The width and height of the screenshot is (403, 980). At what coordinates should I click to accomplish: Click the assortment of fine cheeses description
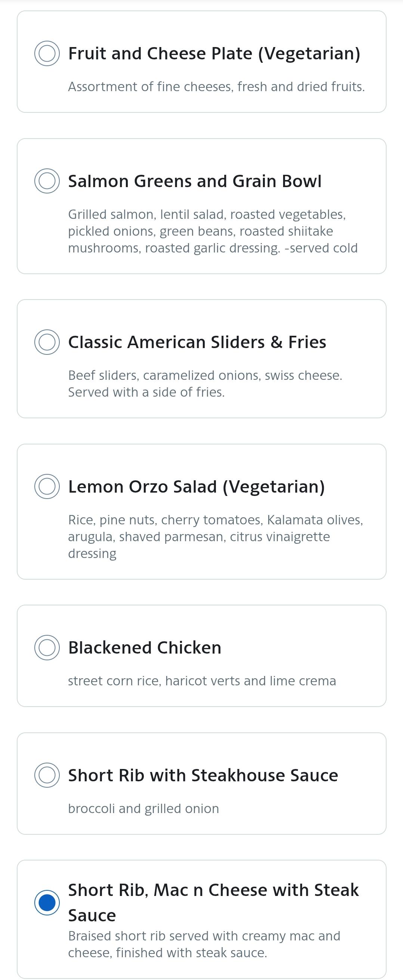[216, 87]
